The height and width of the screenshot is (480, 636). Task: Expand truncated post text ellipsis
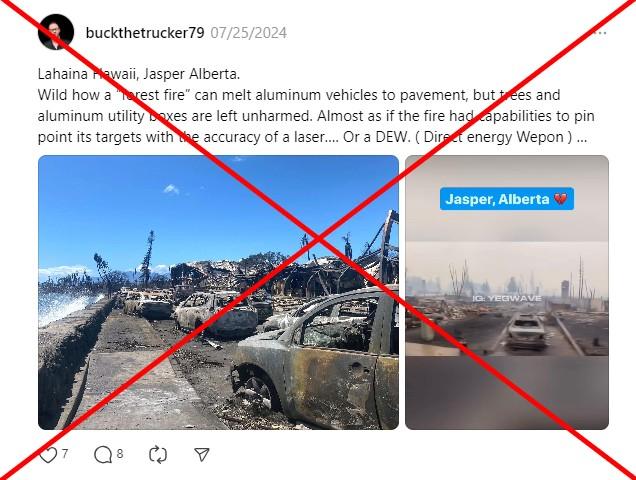[x=581, y=137]
